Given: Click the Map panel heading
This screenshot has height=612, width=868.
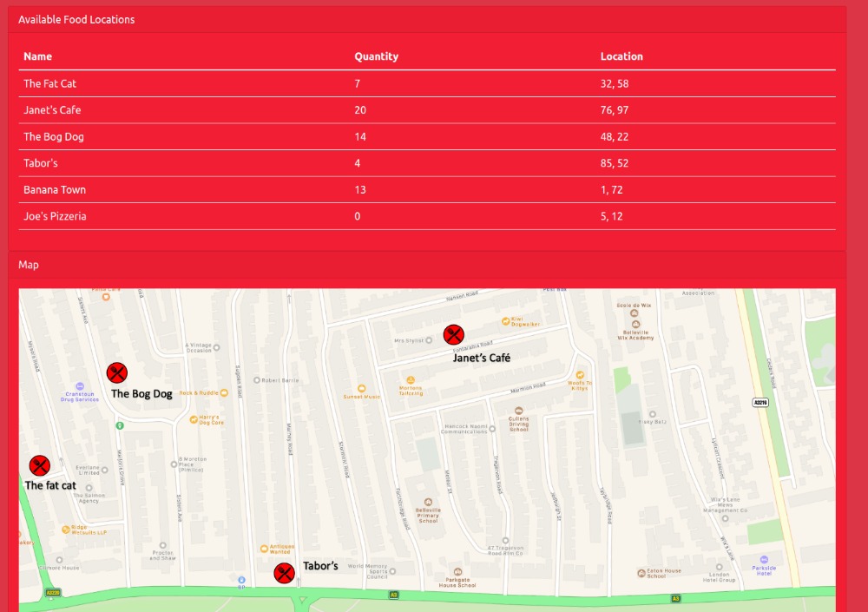Looking at the screenshot, I should (29, 265).
